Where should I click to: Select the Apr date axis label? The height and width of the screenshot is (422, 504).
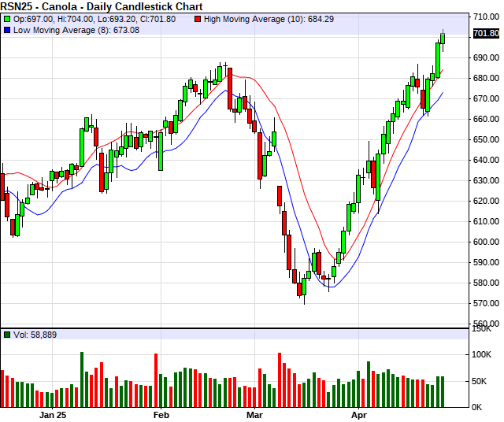point(359,413)
